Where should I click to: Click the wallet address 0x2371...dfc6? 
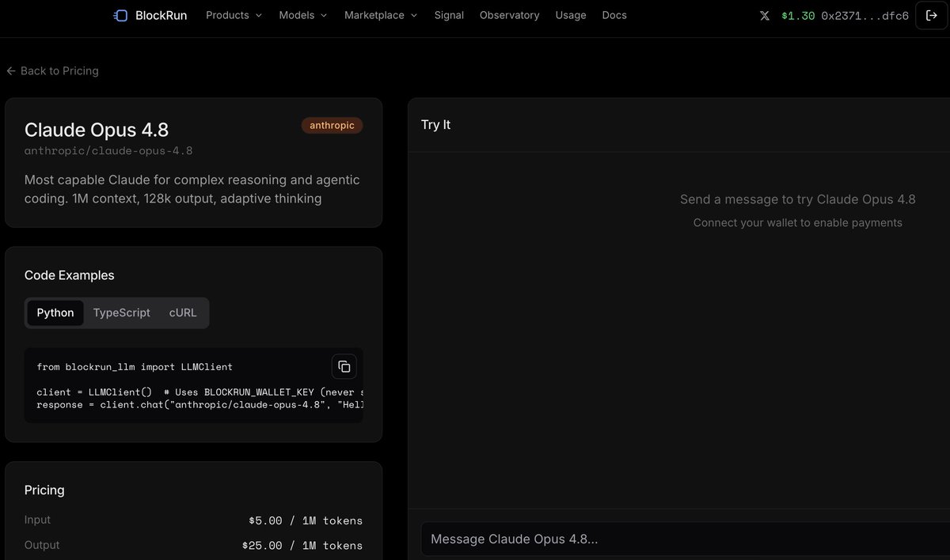click(864, 16)
